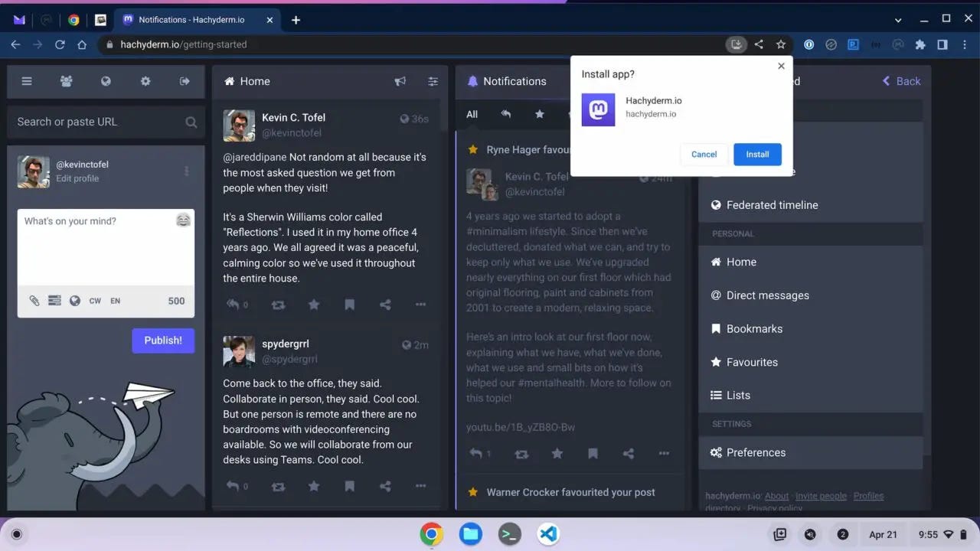The height and width of the screenshot is (551, 980).
Task: Publish the post with Publish! button
Action: [x=163, y=341]
